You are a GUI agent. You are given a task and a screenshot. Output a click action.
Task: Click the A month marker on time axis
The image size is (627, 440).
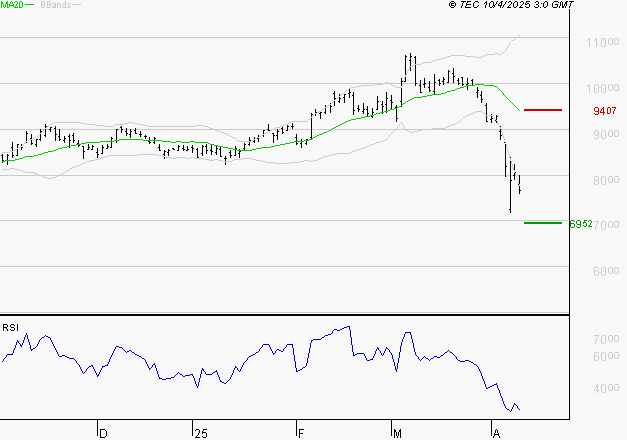(x=496, y=432)
